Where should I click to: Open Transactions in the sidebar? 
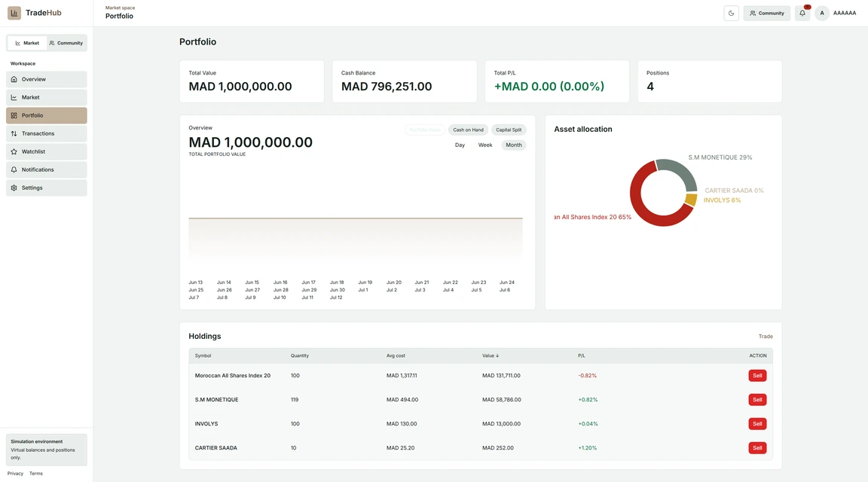pos(47,133)
